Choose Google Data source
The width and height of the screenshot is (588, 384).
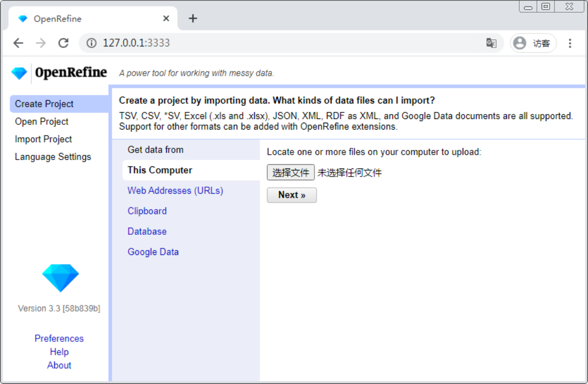153,252
